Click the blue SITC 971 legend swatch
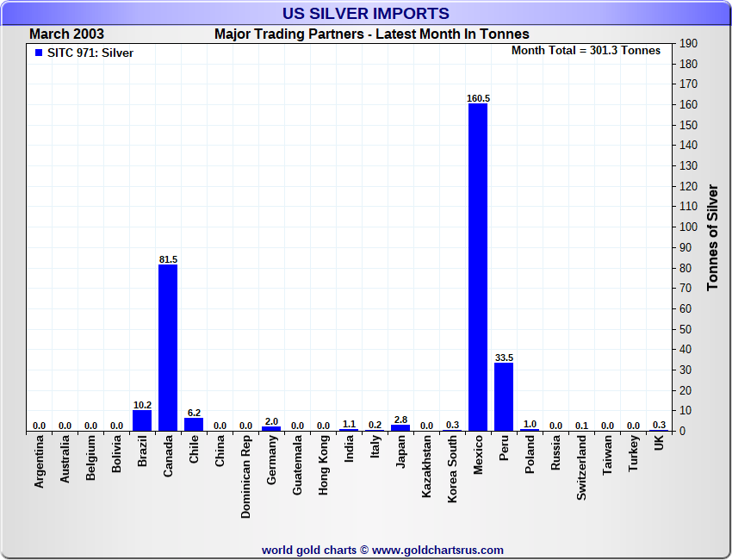The image size is (732, 560). (39, 53)
